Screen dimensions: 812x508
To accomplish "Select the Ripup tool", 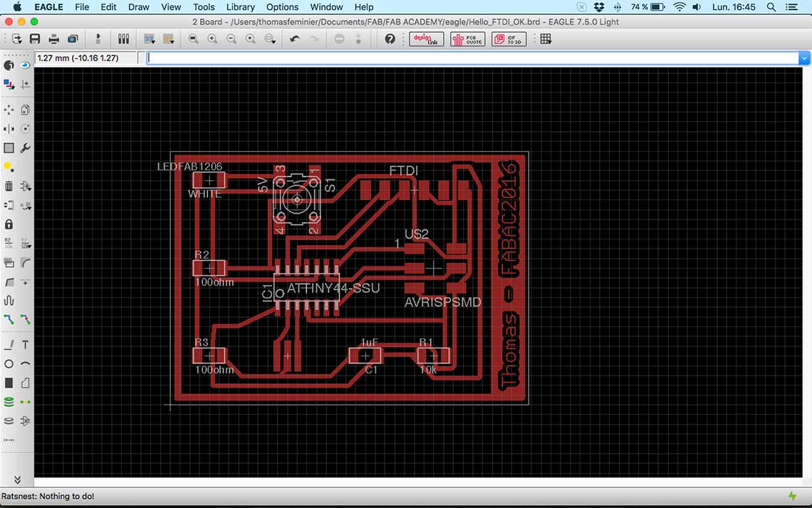I will pyautogui.click(x=25, y=319).
